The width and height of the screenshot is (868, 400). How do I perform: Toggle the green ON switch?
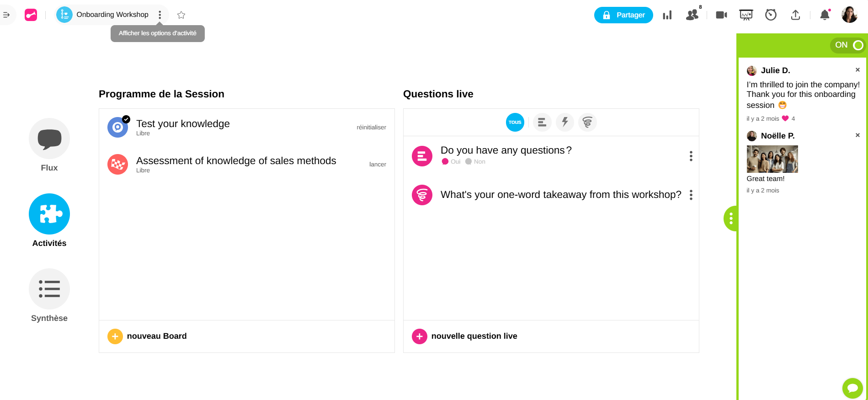click(848, 45)
